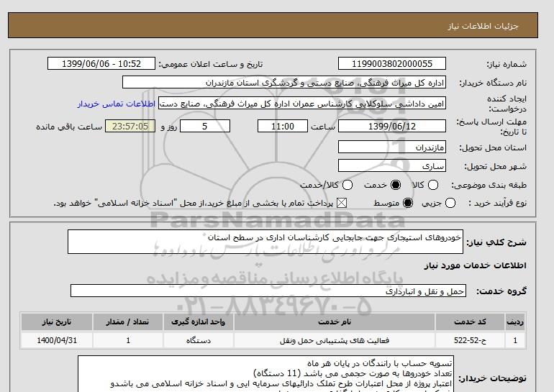554x392 pixels.
Task: Click the remaining time counter 23:57:05
Action: 130,126
